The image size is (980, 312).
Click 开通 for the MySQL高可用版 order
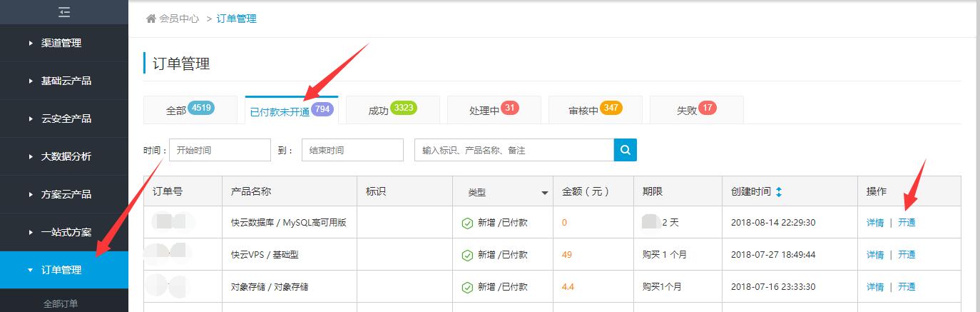pyautogui.click(x=907, y=223)
